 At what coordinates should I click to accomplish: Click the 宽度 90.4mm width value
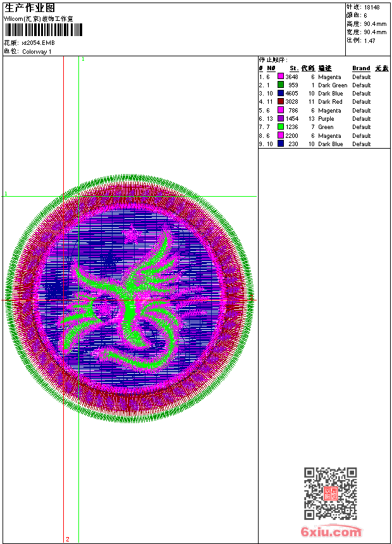pyautogui.click(x=366, y=32)
